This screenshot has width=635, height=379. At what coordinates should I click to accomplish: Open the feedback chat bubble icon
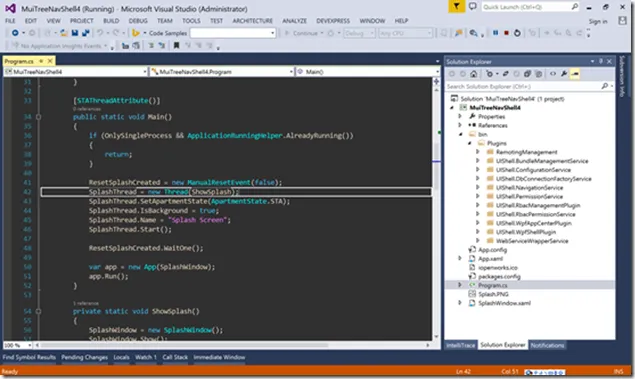(472, 6)
